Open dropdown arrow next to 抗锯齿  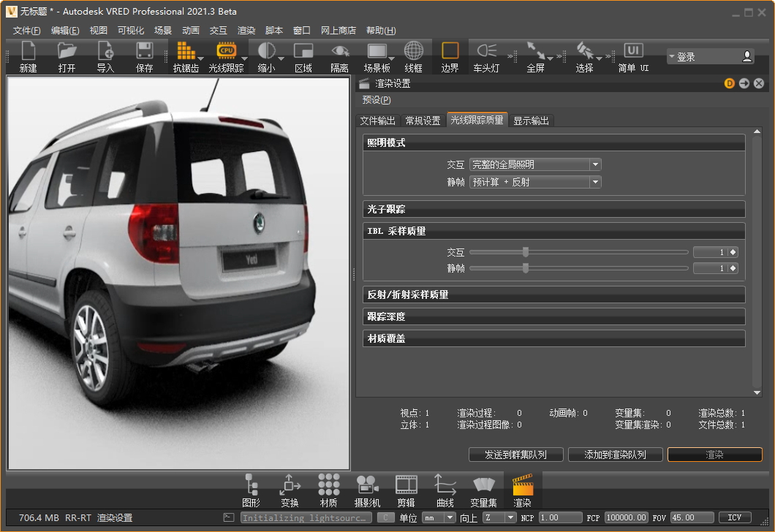coord(200,59)
